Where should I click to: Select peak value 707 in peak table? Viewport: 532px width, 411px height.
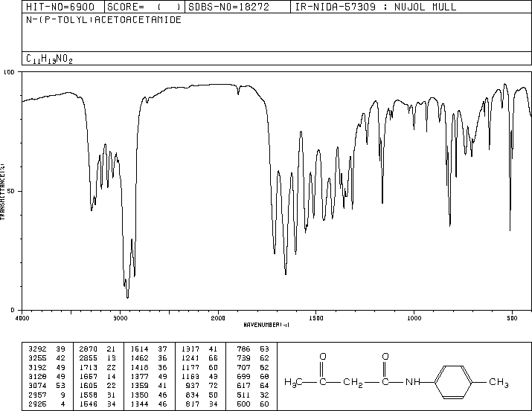point(243,367)
